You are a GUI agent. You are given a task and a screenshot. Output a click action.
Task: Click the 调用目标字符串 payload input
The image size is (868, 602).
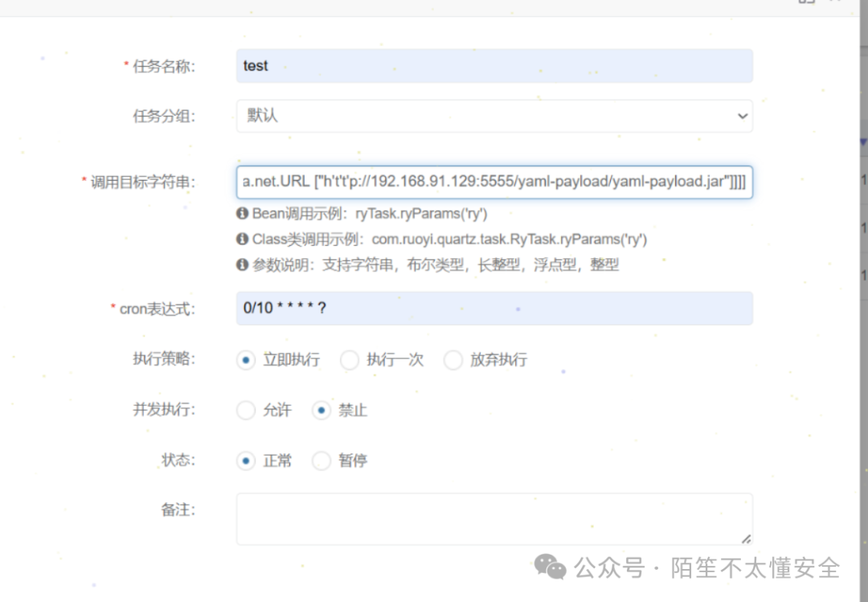(493, 181)
